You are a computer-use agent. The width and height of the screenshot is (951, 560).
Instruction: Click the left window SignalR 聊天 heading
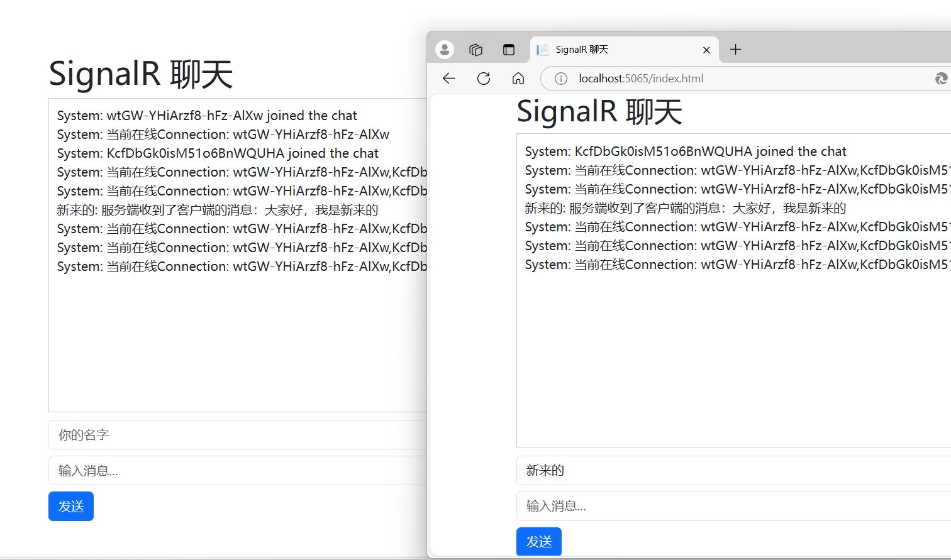[x=141, y=74]
